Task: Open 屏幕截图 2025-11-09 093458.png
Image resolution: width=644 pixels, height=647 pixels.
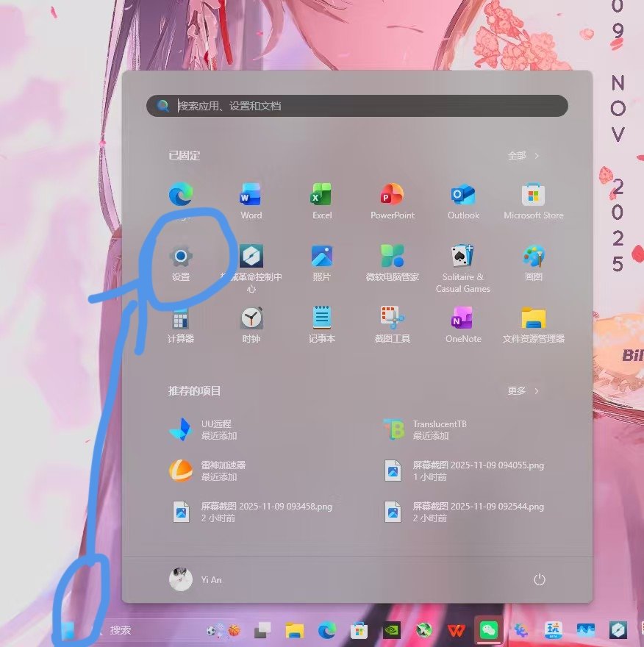Action: 251,512
